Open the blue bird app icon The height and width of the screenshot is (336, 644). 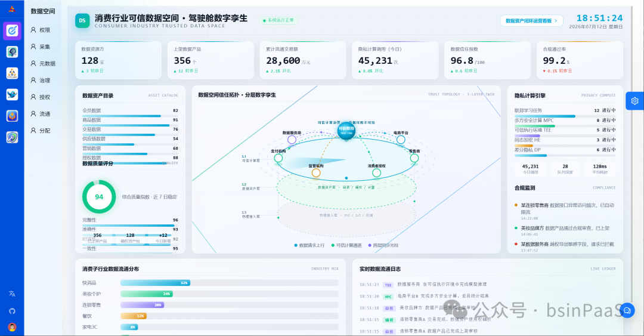click(12, 94)
